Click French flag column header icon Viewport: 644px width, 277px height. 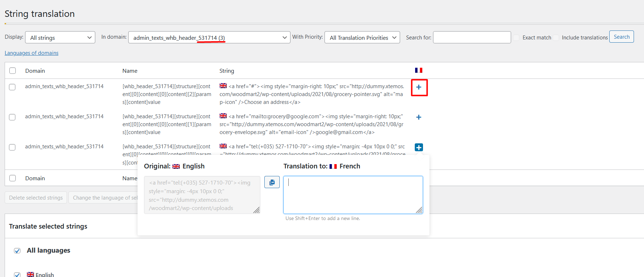[419, 70]
